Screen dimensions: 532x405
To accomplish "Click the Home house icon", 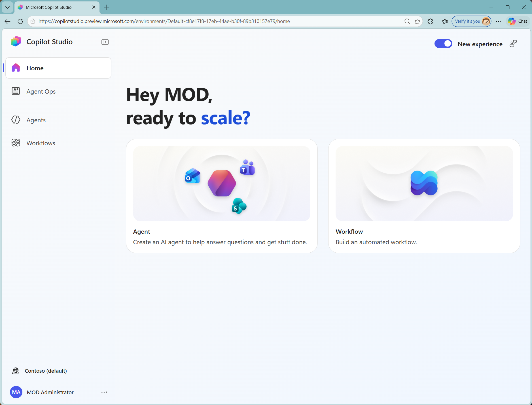I will (x=16, y=68).
